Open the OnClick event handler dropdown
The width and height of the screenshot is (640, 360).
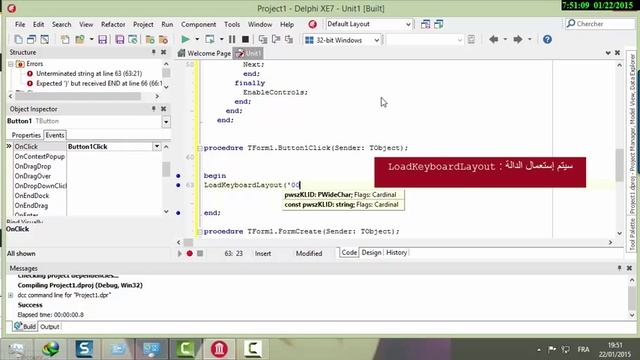(157, 146)
